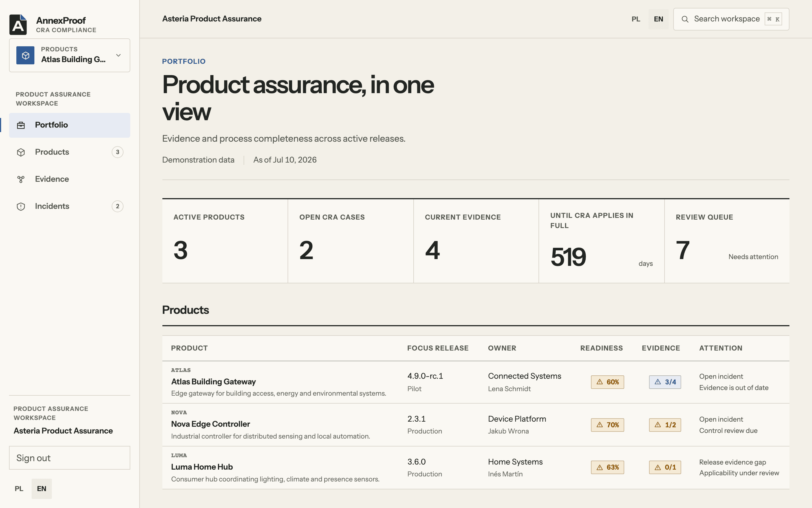Click the blue product cube icon
Screen dimensions: 812x508
(25, 55)
